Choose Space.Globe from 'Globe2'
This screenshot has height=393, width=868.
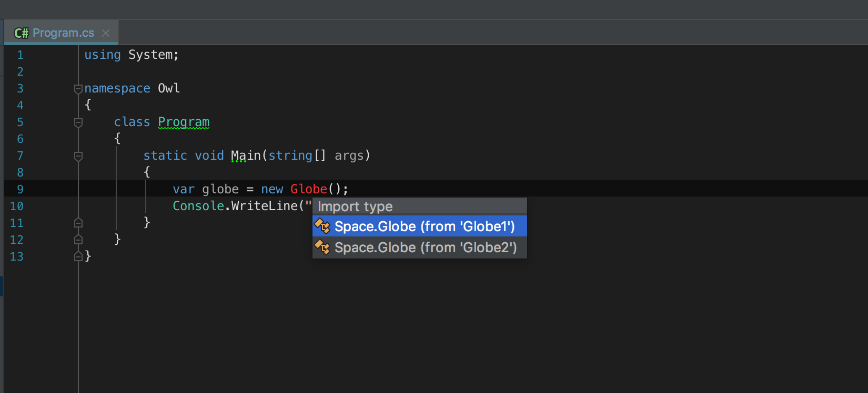click(426, 247)
